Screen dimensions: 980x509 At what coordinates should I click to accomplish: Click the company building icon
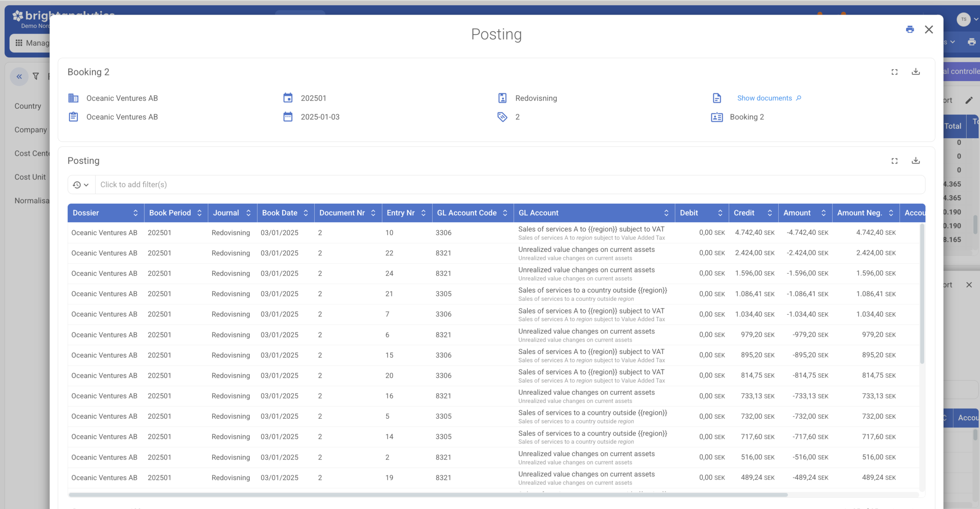tap(73, 98)
